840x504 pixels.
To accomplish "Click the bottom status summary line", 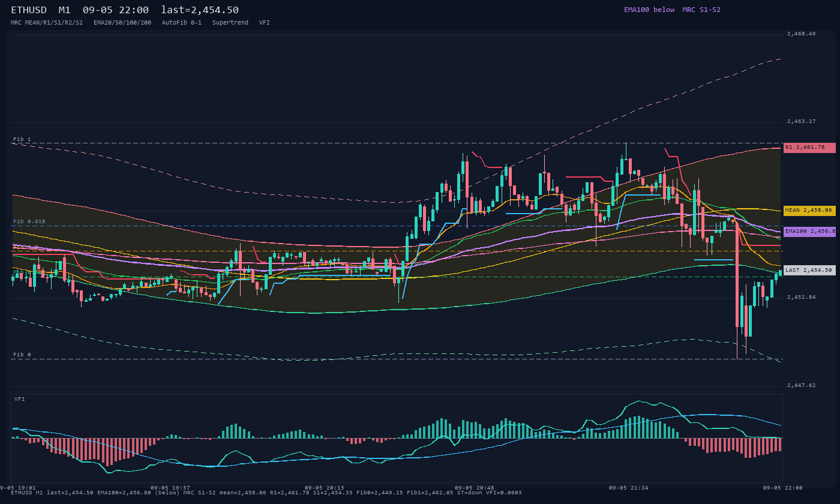I will pos(266,493).
